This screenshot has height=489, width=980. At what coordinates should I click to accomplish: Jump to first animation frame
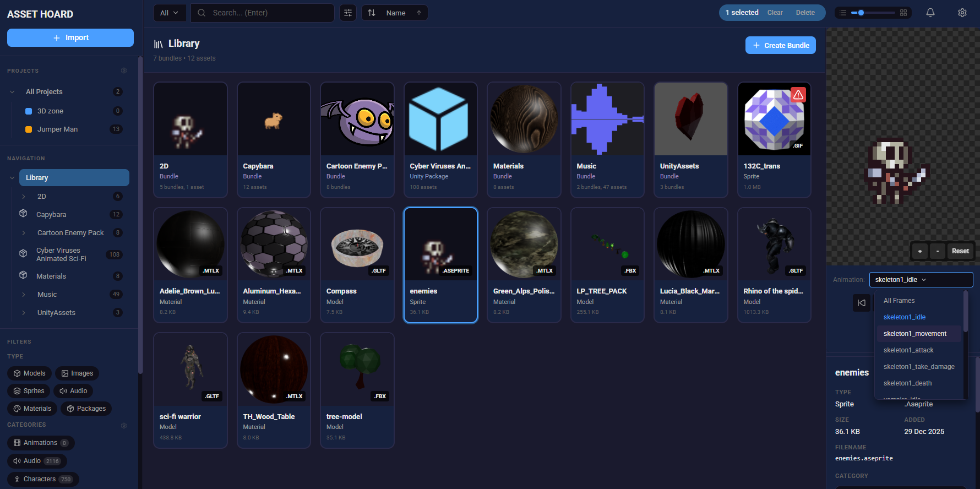(x=862, y=303)
